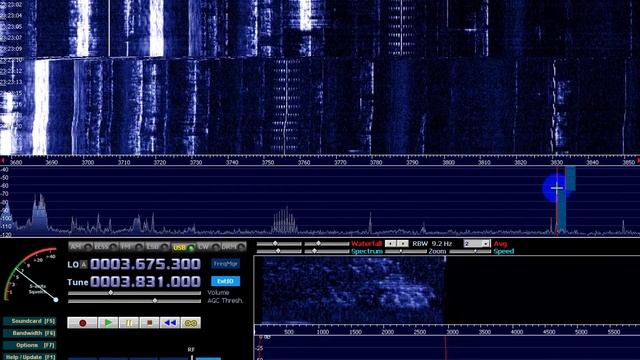Click the red left scroll arrow on frequency scale

pos(2,160)
